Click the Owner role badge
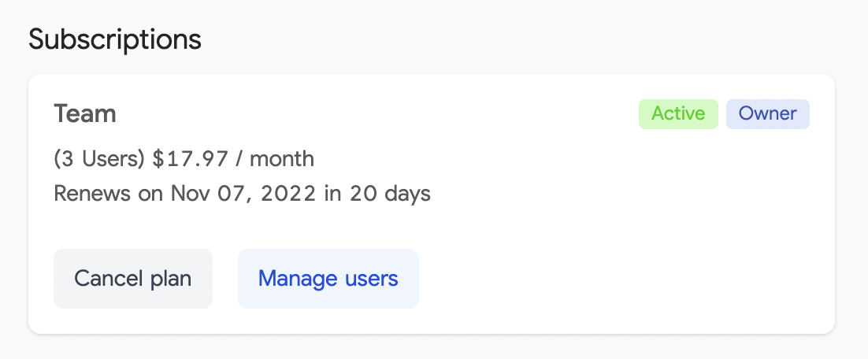868x359 pixels. point(767,113)
